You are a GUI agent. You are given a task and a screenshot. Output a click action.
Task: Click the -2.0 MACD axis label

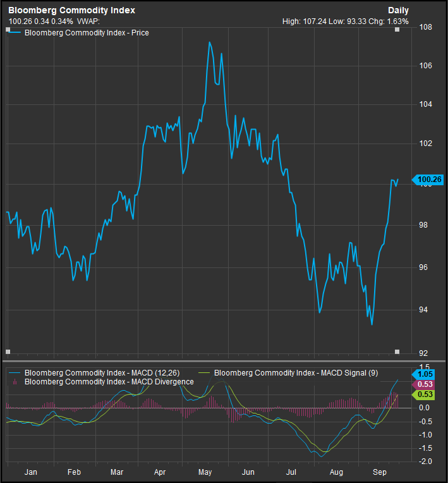click(424, 462)
